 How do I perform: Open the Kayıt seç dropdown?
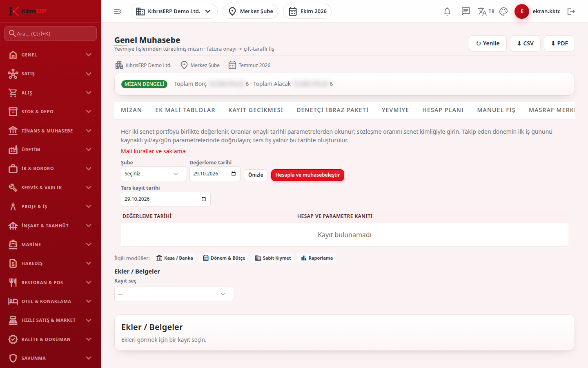coord(174,294)
